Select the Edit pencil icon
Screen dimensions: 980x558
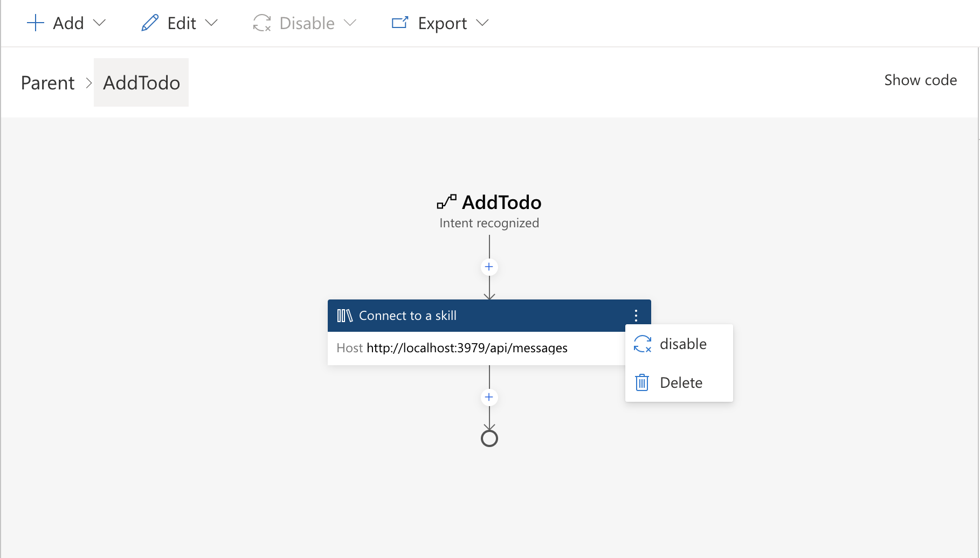(150, 23)
